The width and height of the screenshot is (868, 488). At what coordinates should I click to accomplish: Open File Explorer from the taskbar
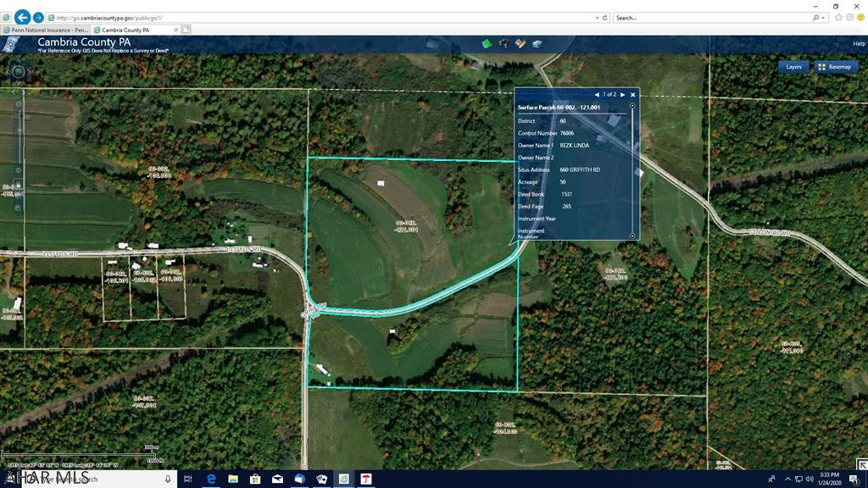[x=234, y=479]
